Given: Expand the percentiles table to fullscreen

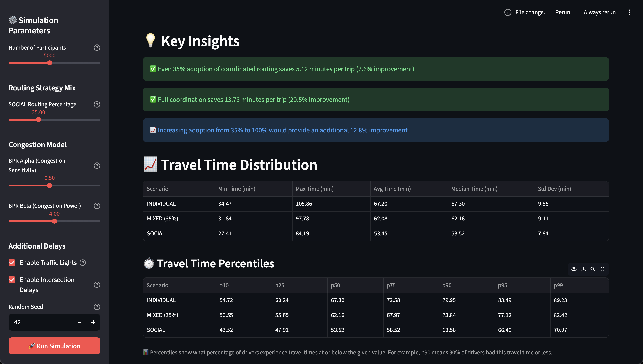Looking at the screenshot, I should 602,269.
